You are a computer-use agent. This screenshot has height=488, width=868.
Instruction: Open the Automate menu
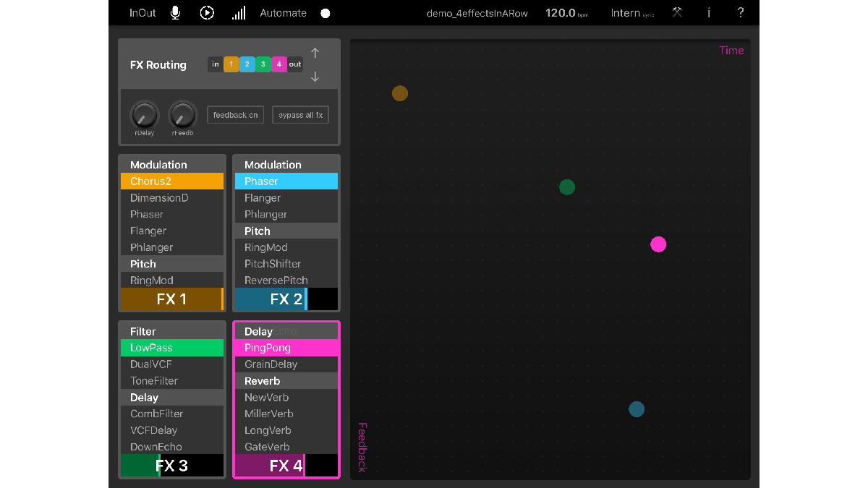pos(283,13)
